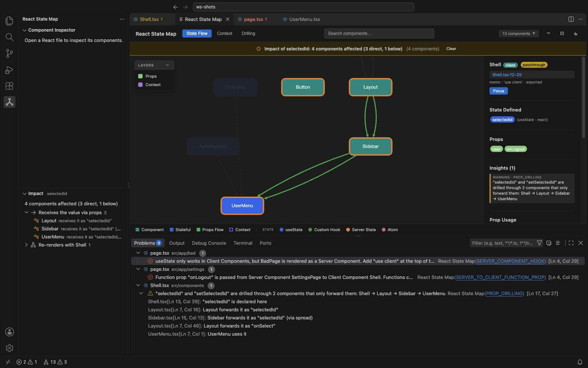
Task: Collapse Shell.tsx problems group
Action: [138, 285]
